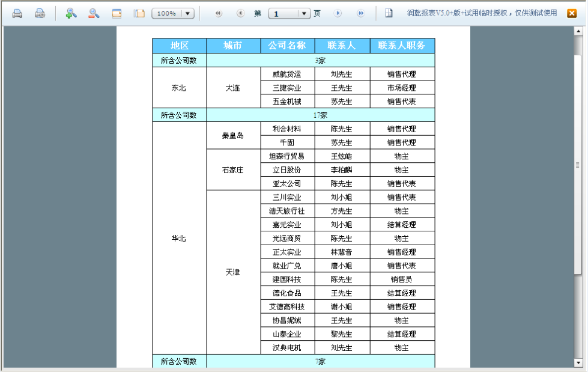588x372 pixels.
Task: Click the scrollbar up arrow
Action: pyautogui.click(x=578, y=31)
